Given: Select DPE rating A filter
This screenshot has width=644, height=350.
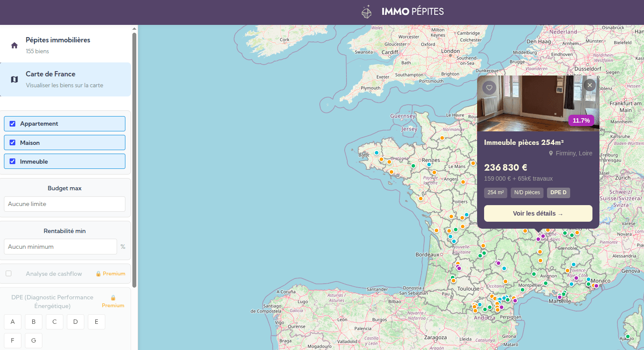Looking at the screenshot, I should pyautogui.click(x=12, y=322).
